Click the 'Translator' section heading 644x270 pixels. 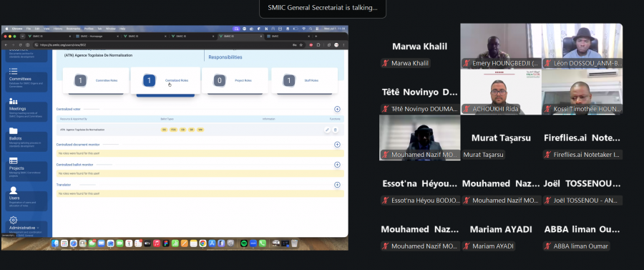64,185
